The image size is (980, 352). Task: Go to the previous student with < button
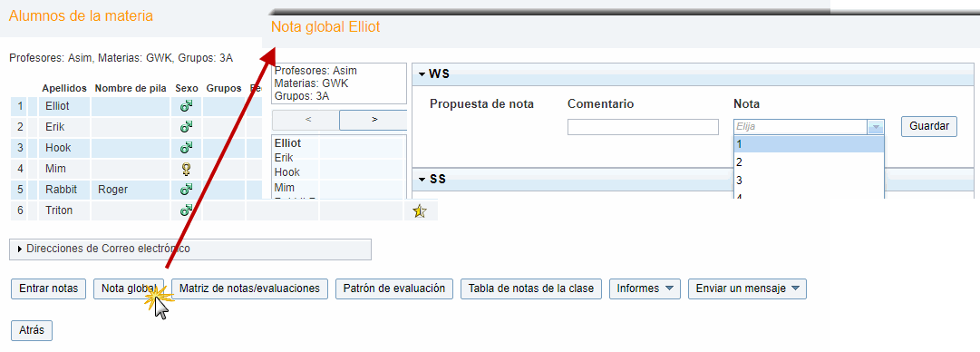pyautogui.click(x=306, y=120)
